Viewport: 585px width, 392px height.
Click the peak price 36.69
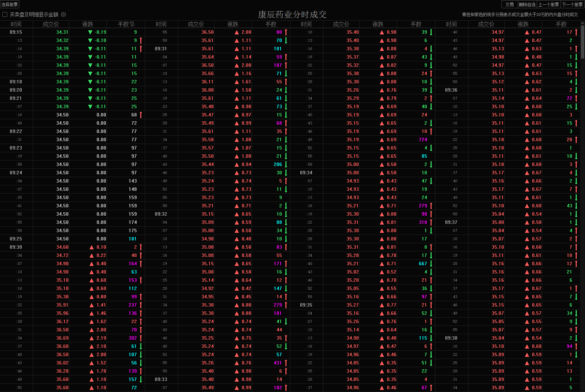pos(62,338)
